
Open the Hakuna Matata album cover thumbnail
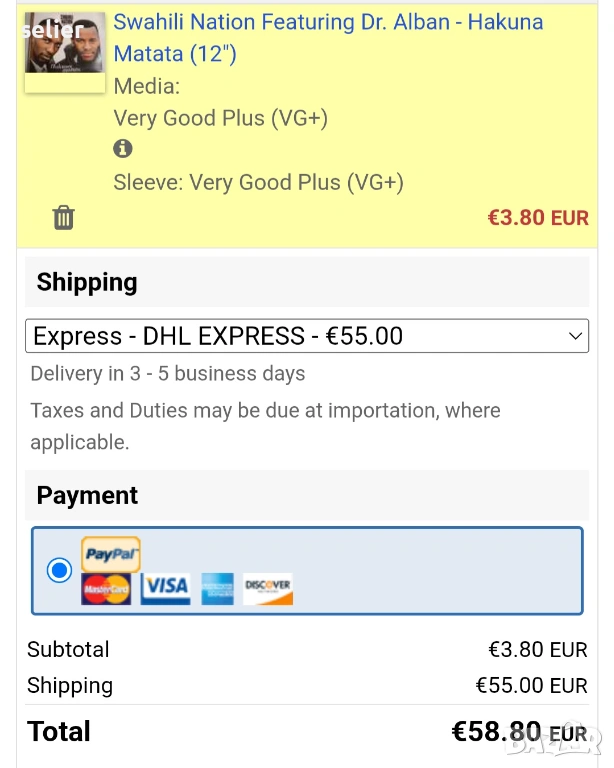(x=65, y=53)
